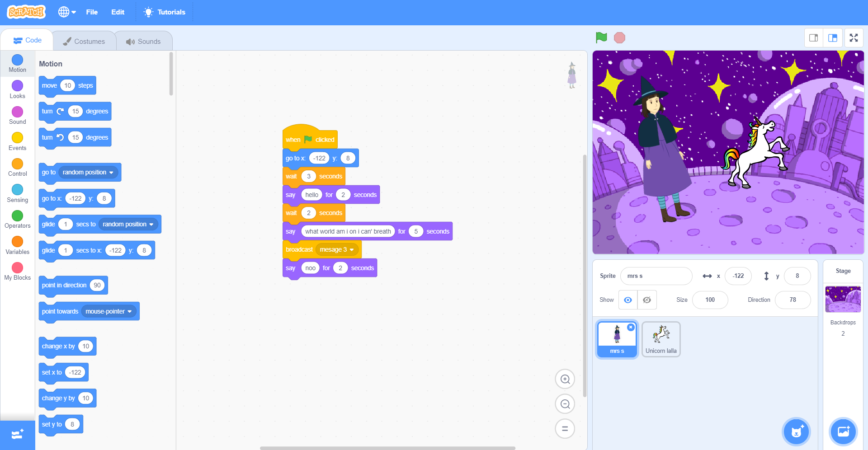Zoom in on the script workspace
The width and height of the screenshot is (868, 450).
pyautogui.click(x=565, y=379)
